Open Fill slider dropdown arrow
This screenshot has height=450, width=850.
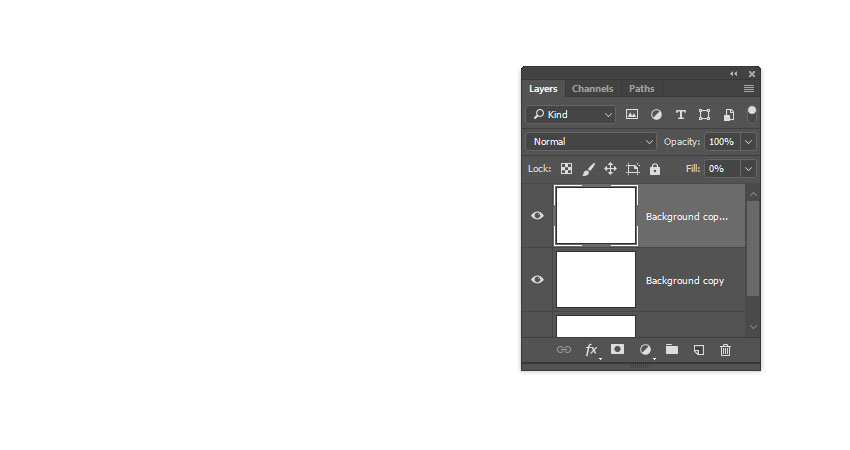[x=749, y=169]
